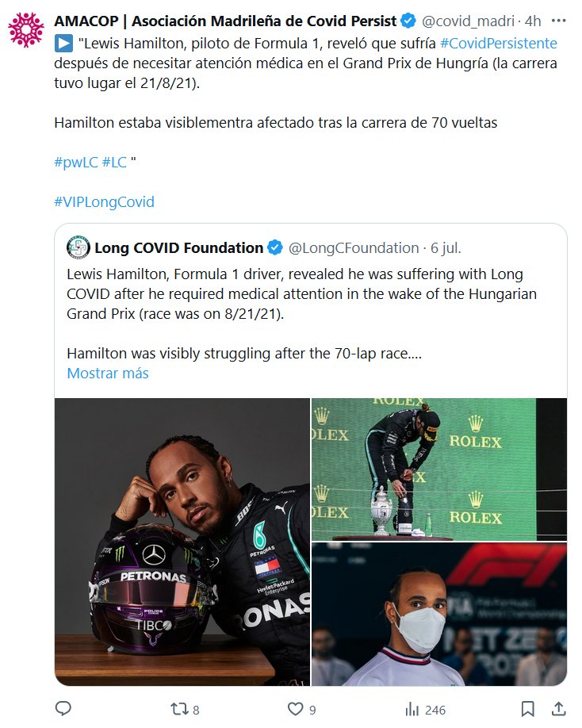Viewport: 582px width, 728px height.
Task: Open the Rolex podium photo
Action: tap(438, 468)
